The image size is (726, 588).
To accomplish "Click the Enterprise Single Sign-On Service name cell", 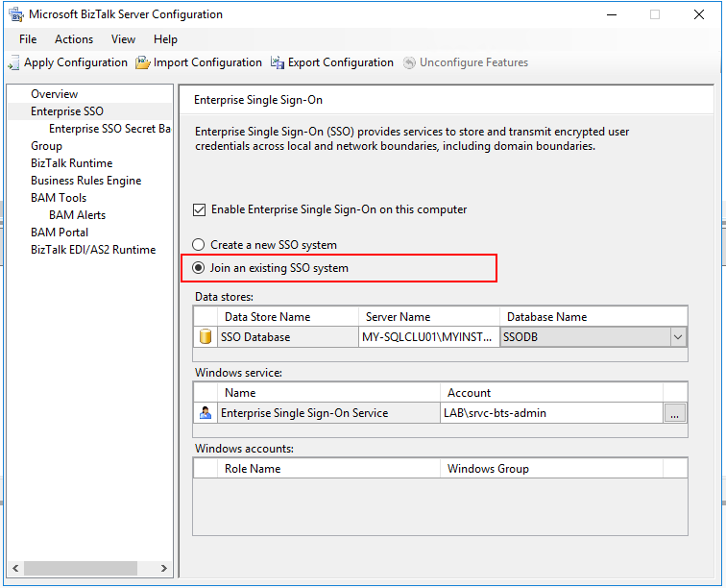I will tap(328, 413).
